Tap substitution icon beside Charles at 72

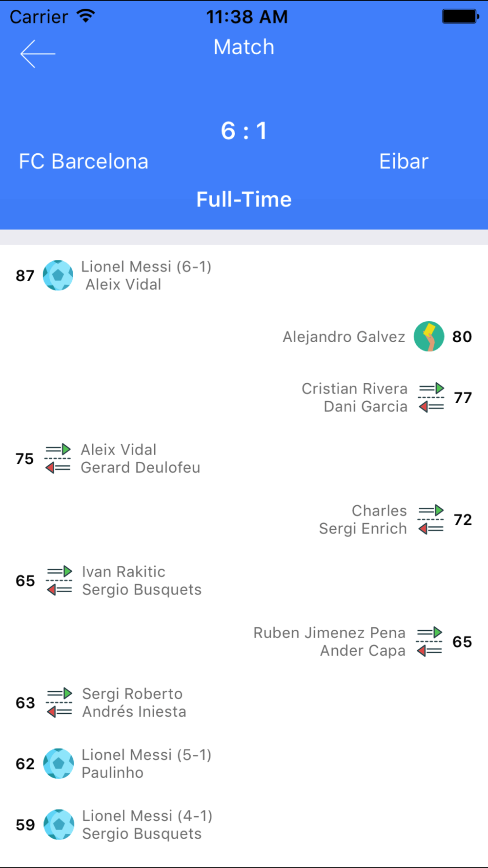(431, 519)
